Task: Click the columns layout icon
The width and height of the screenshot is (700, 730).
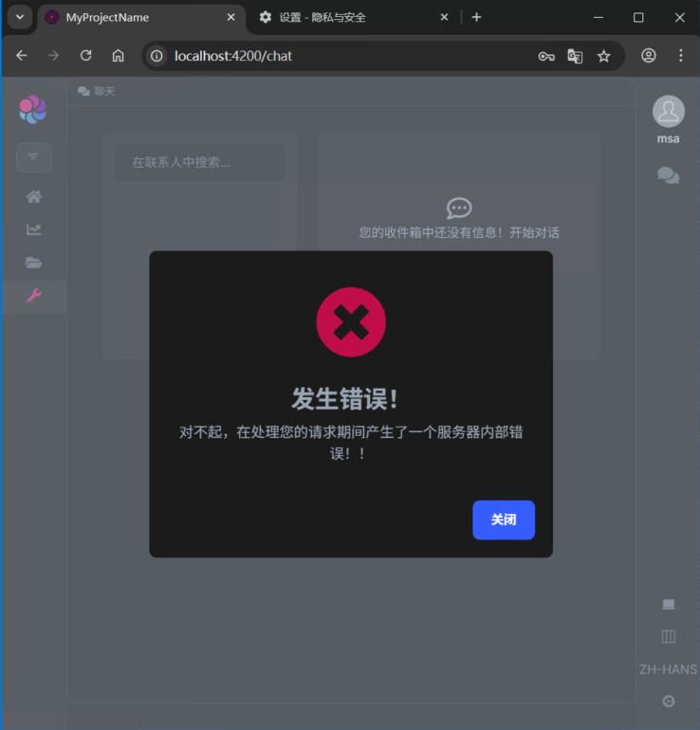Action: coord(669,636)
